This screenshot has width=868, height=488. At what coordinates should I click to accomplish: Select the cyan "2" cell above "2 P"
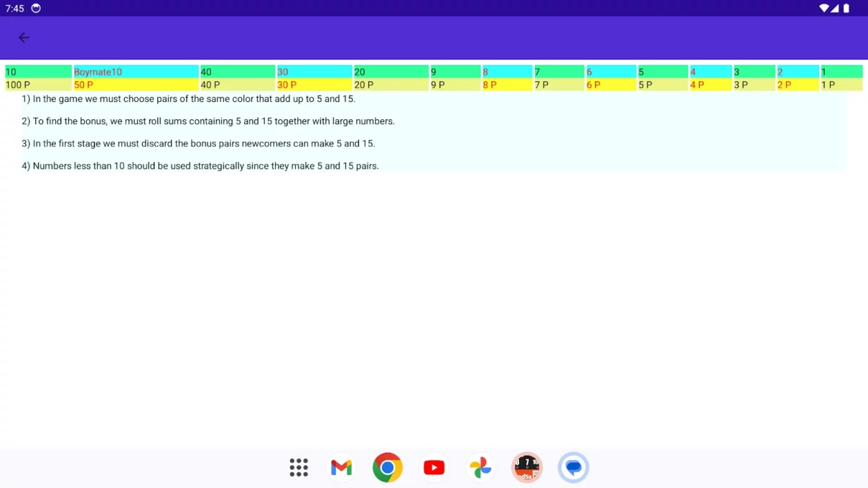[798, 72]
